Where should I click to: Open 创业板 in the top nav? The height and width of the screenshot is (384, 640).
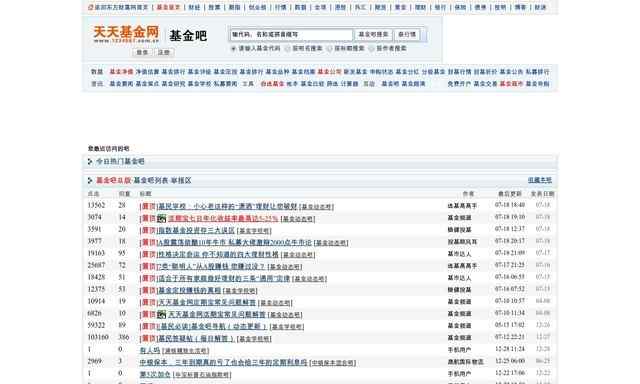click(258, 7)
